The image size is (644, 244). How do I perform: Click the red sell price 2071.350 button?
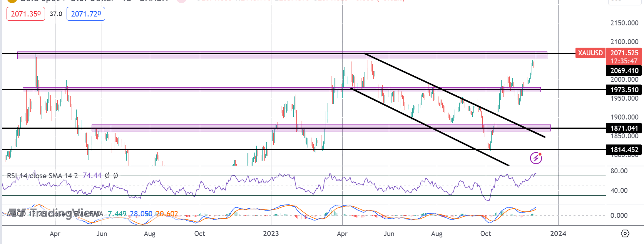point(26,14)
